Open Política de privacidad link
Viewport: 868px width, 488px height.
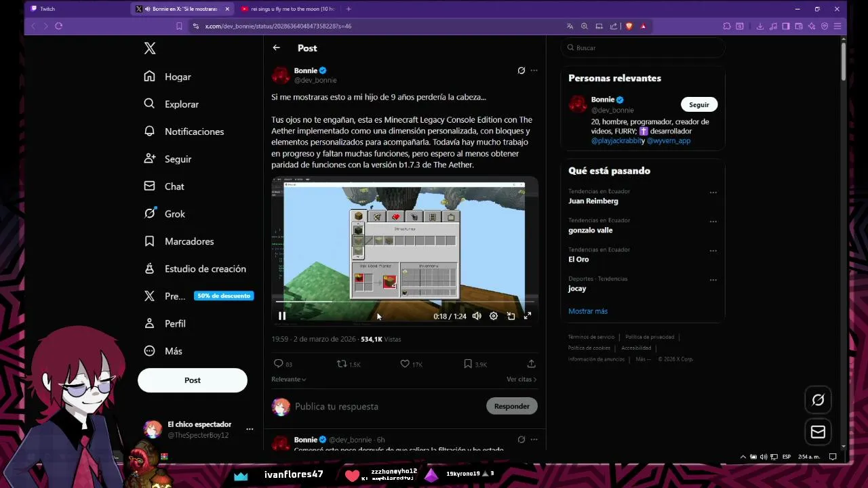(650, 337)
